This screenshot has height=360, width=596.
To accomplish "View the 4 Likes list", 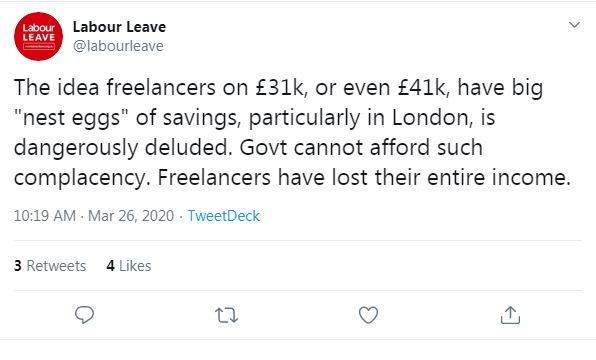I will pyautogui.click(x=129, y=266).
